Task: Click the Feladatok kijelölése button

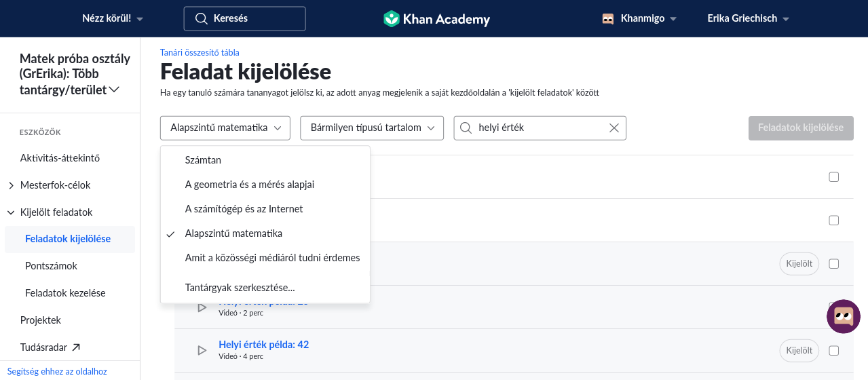Action: pos(801,128)
